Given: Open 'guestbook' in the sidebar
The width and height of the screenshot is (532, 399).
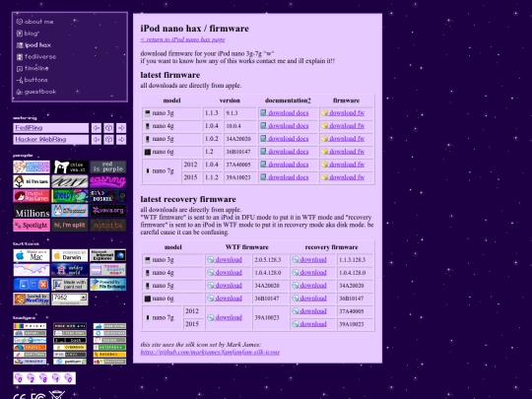Looking at the screenshot, I should 36,92.
